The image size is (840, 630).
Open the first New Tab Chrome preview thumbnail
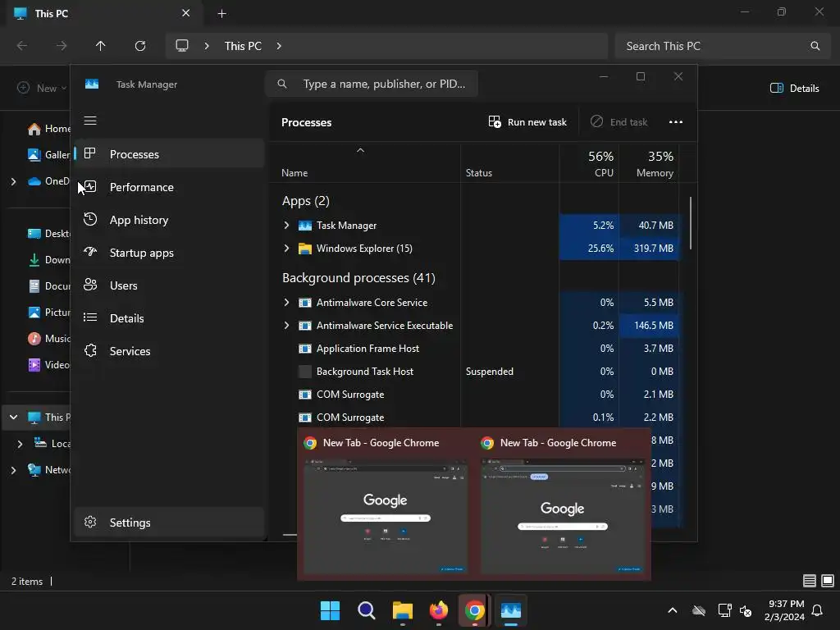tap(386, 515)
